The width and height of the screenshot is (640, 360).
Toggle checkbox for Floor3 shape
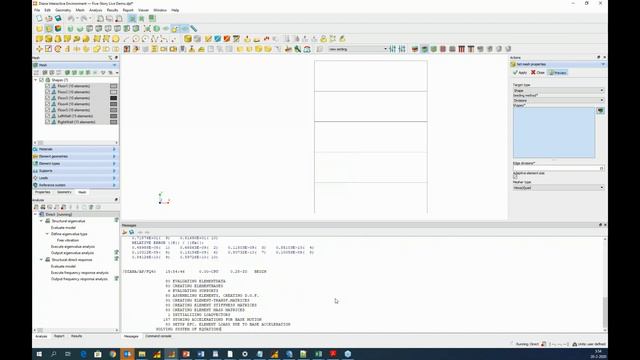tap(47, 98)
